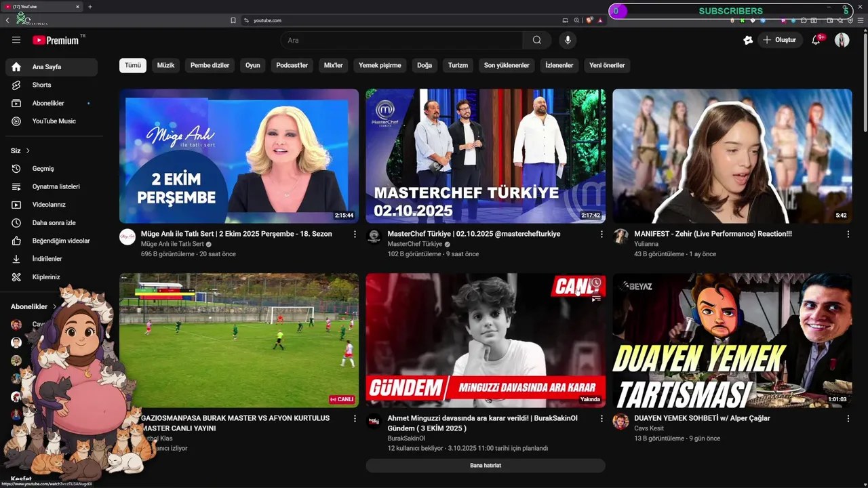Open Videolarınız in the sidebar
The height and width of the screenshot is (488, 868).
[x=52, y=205]
